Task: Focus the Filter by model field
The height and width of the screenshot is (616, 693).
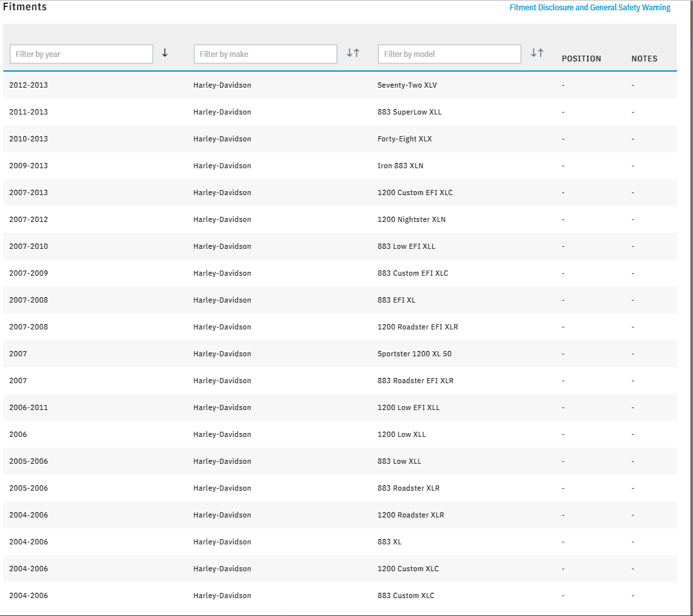Action: pyautogui.click(x=449, y=54)
